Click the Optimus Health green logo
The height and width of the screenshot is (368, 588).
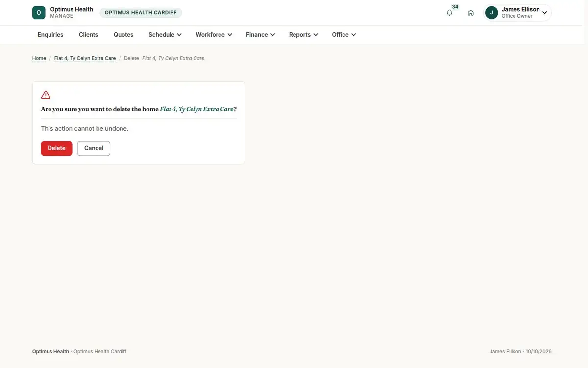(39, 13)
